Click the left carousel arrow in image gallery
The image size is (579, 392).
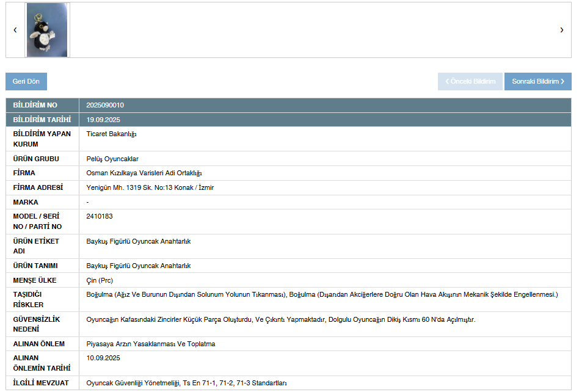click(x=15, y=30)
